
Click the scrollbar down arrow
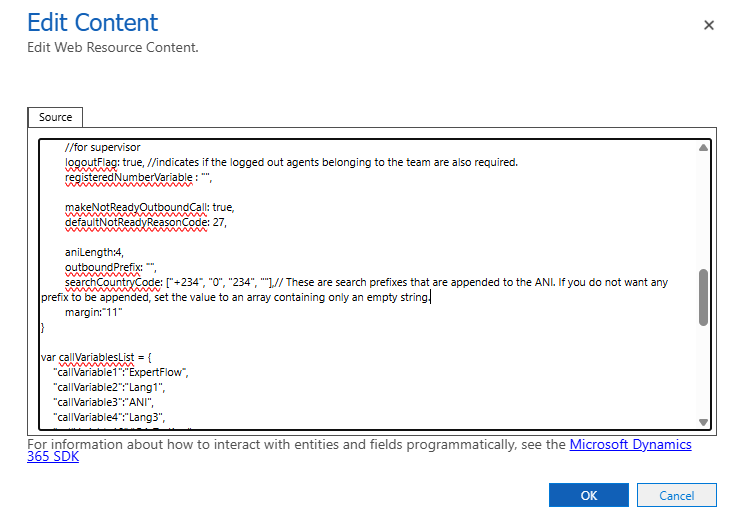(x=703, y=422)
